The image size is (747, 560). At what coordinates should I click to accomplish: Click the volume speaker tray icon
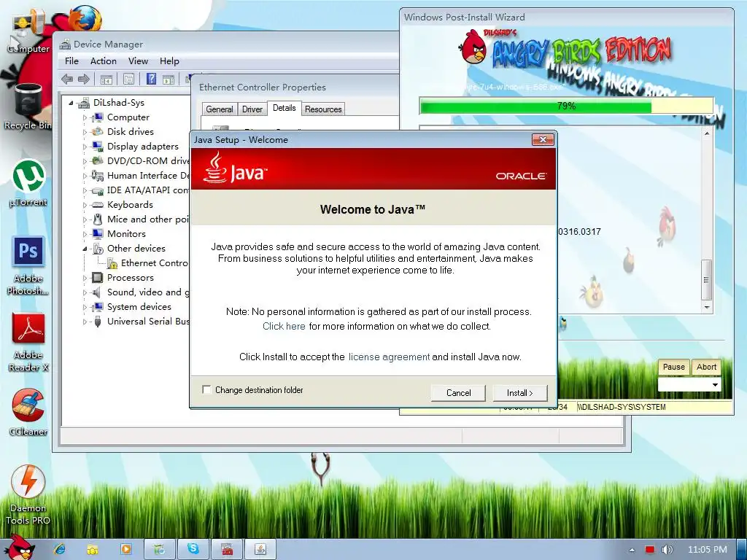(667, 550)
